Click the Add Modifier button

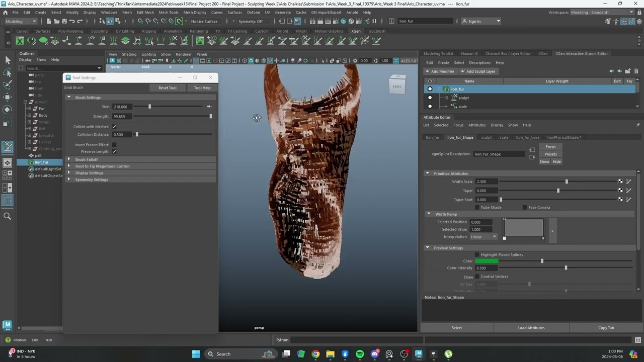tap(439, 71)
